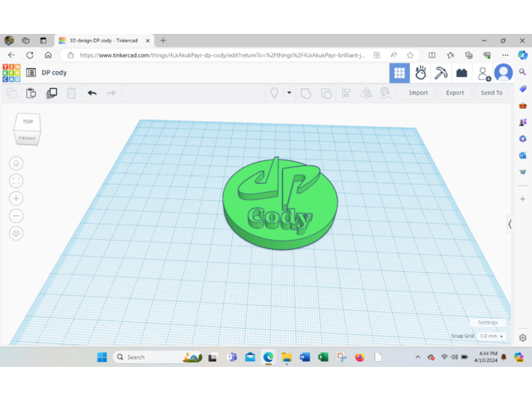
Task: Click the TOP face of the view cube
Action: coord(28,122)
